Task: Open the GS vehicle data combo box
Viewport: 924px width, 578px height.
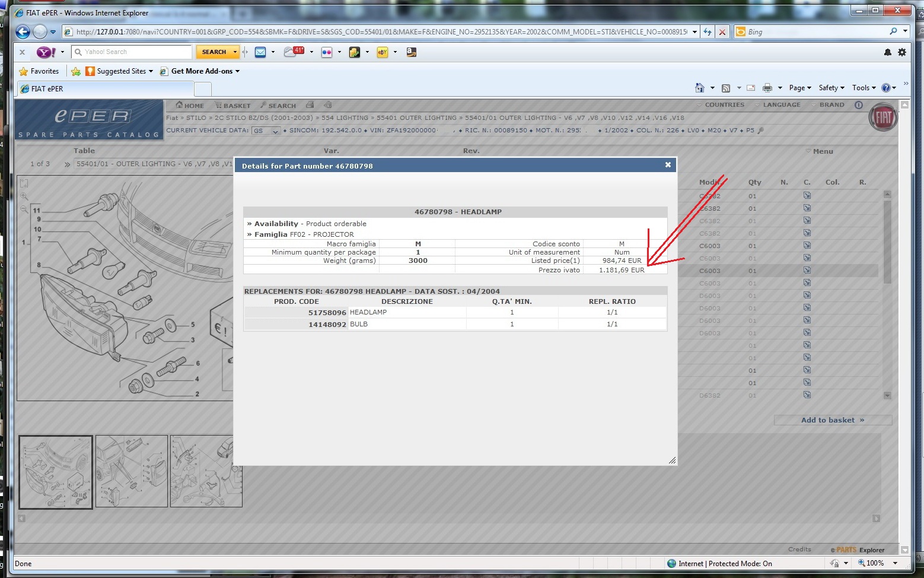Action: pos(266,131)
